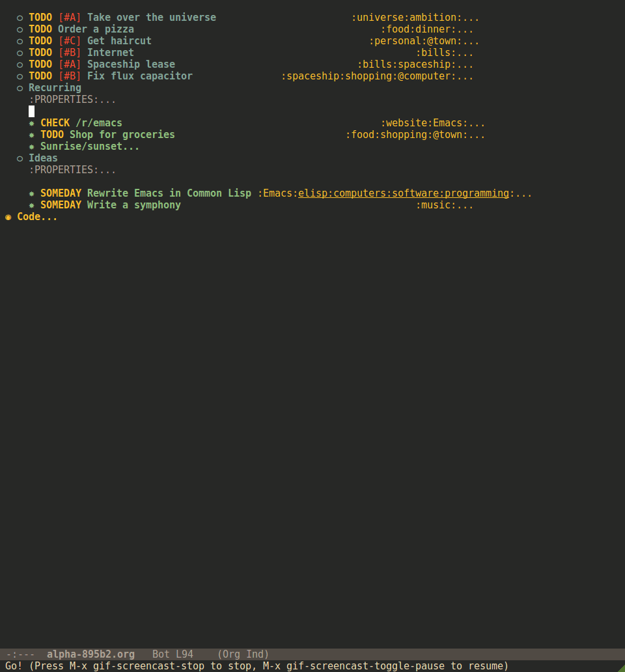This screenshot has height=672, width=625.
Task: Click the circle bullet beside 'Ideas'
Action: [20, 159]
